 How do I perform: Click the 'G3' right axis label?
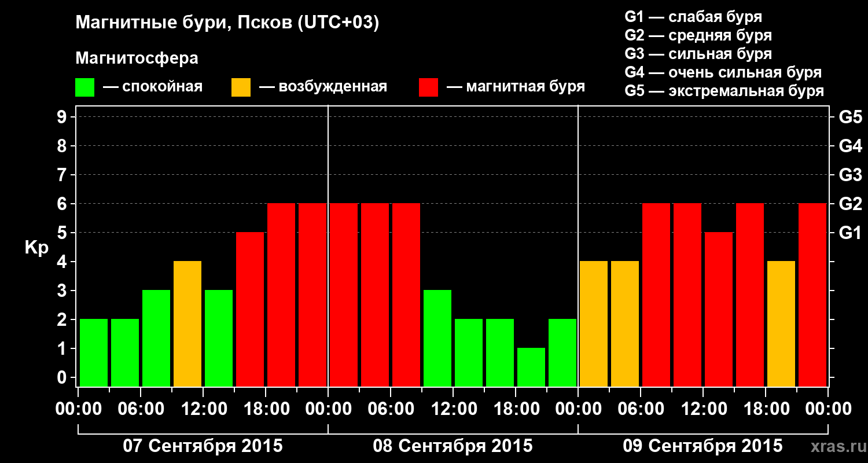click(850, 175)
